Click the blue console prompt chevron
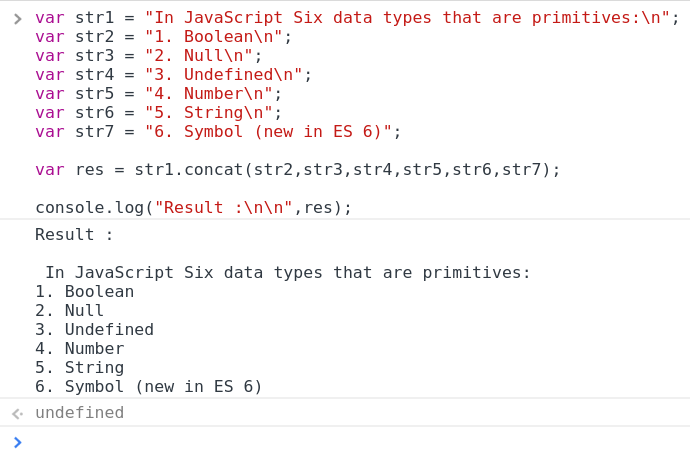 coord(17,441)
